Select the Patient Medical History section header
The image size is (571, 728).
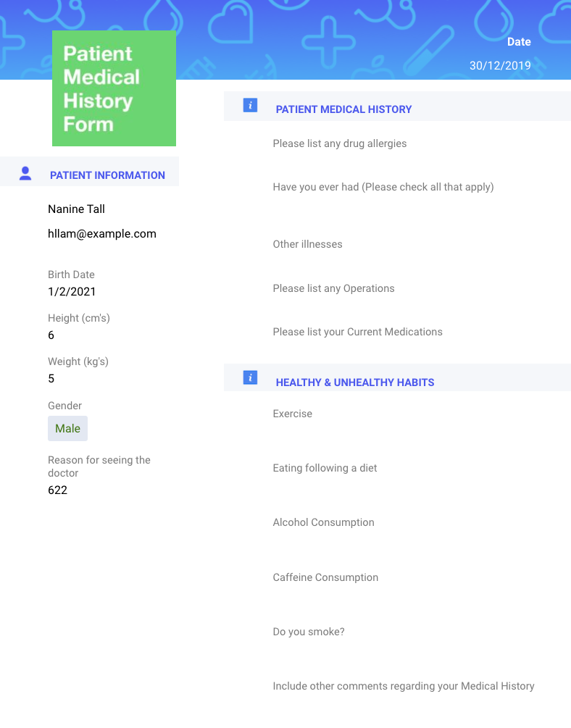pyautogui.click(x=343, y=109)
